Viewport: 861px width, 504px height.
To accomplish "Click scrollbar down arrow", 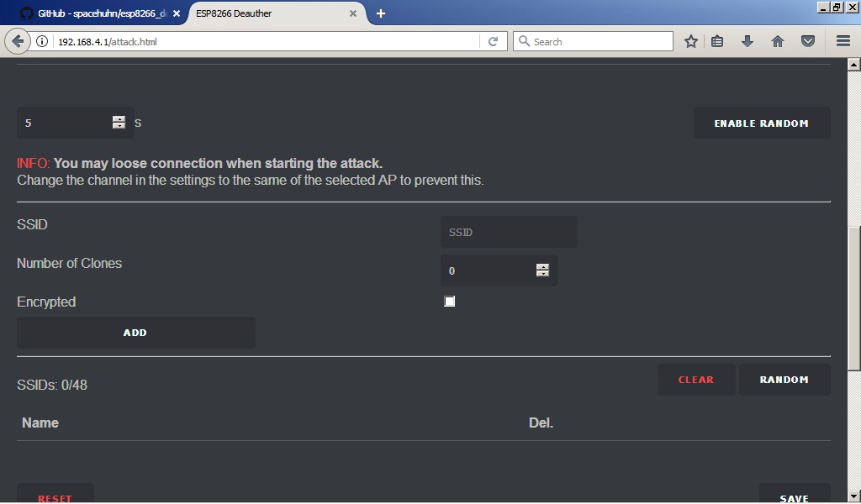I will click(854, 497).
